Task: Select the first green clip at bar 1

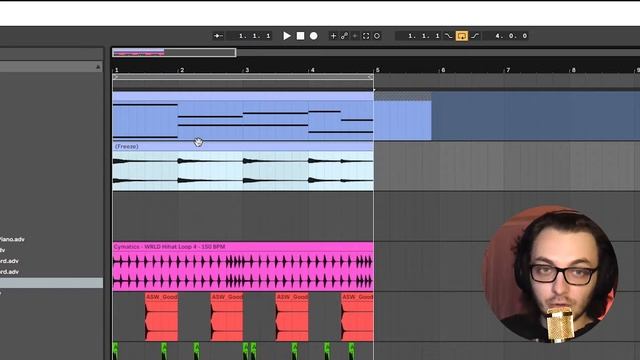Action: (x=116, y=351)
